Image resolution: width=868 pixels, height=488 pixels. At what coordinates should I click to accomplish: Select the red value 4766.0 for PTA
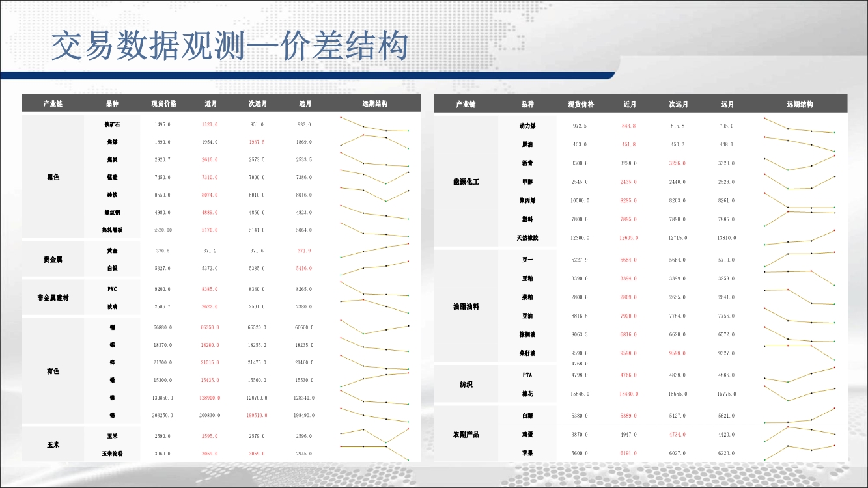(629, 375)
